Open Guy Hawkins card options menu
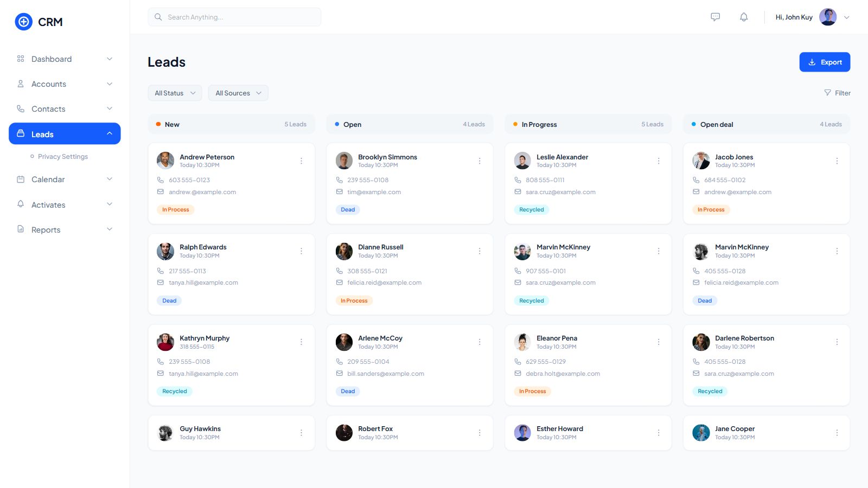868x488 pixels. [302, 433]
